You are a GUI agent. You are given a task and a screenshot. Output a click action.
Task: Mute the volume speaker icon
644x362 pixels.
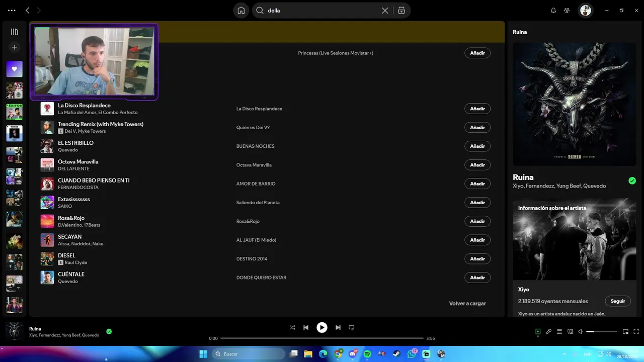[580, 332]
